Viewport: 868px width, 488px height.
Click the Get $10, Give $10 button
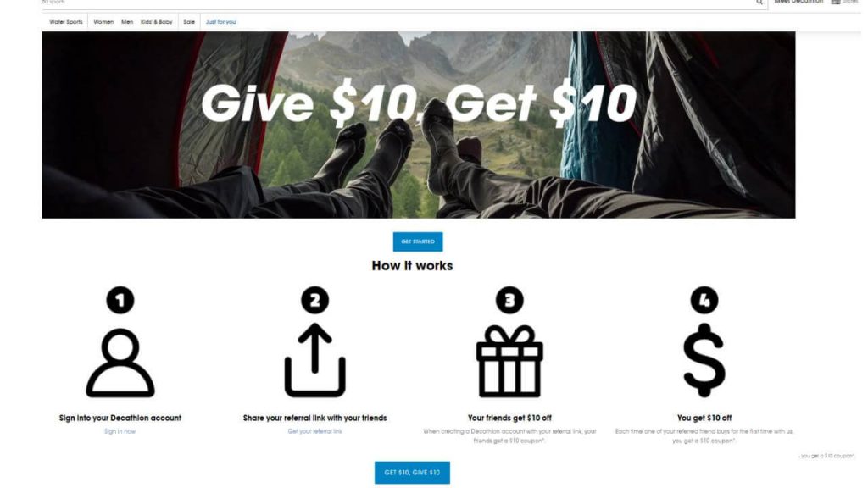pos(413,473)
